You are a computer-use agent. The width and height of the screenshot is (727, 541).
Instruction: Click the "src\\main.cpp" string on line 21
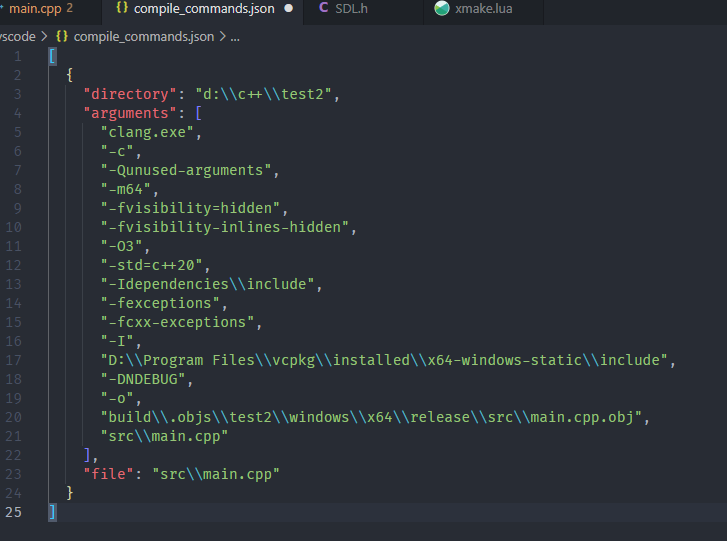(x=164, y=436)
